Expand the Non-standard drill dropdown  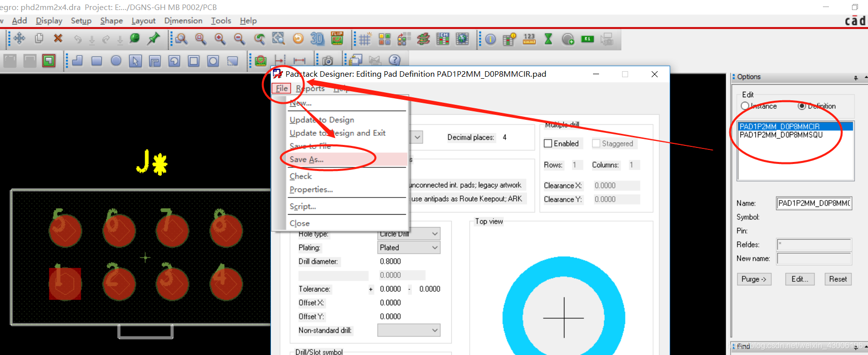409,330
